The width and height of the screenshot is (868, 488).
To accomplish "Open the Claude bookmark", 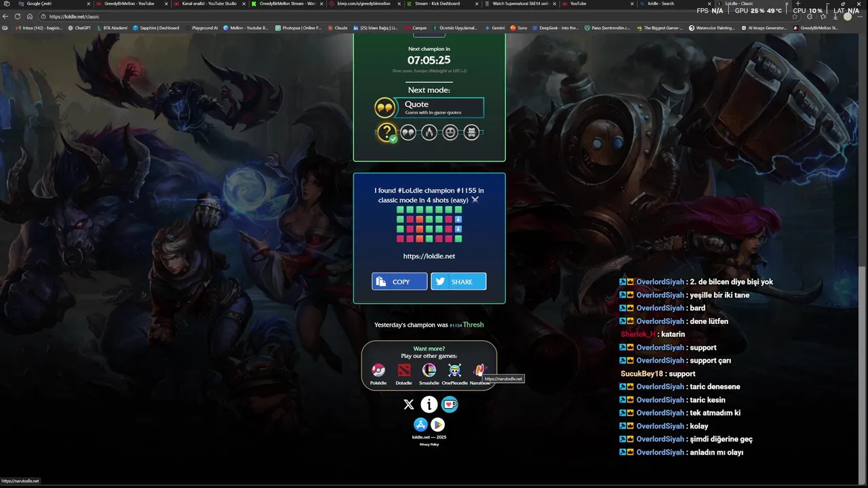I will [338, 28].
